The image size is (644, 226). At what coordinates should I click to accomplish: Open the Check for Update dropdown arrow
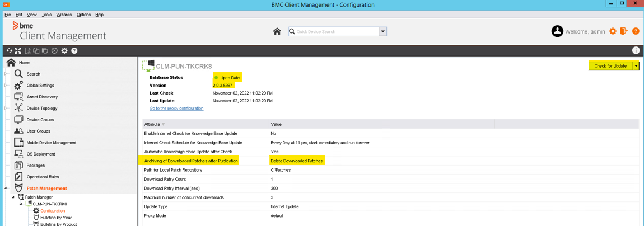[636, 65]
